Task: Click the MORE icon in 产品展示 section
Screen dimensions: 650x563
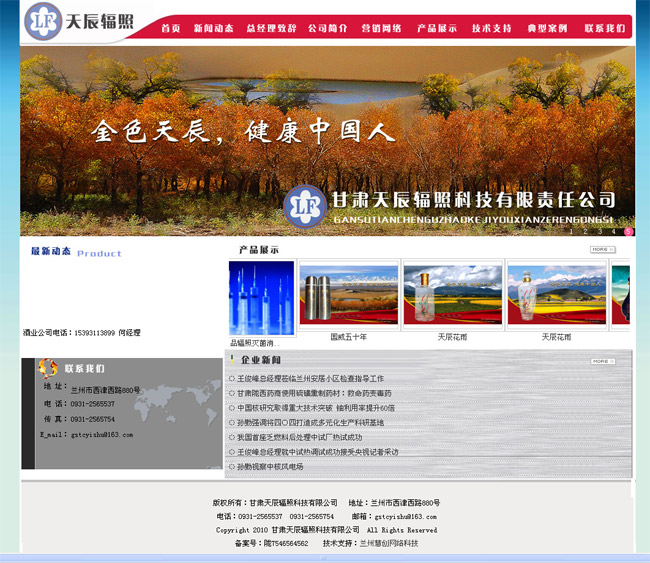Action: 602,249
